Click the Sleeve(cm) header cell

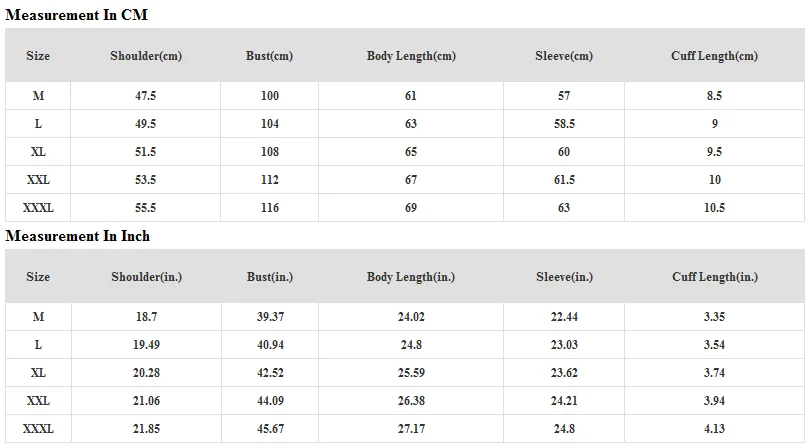click(x=564, y=56)
